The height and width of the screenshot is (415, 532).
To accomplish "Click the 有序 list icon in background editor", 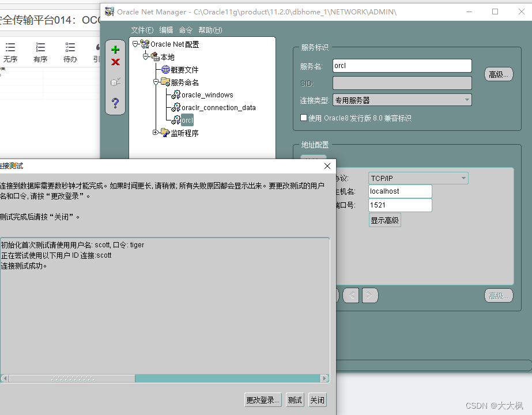I will tap(40, 47).
